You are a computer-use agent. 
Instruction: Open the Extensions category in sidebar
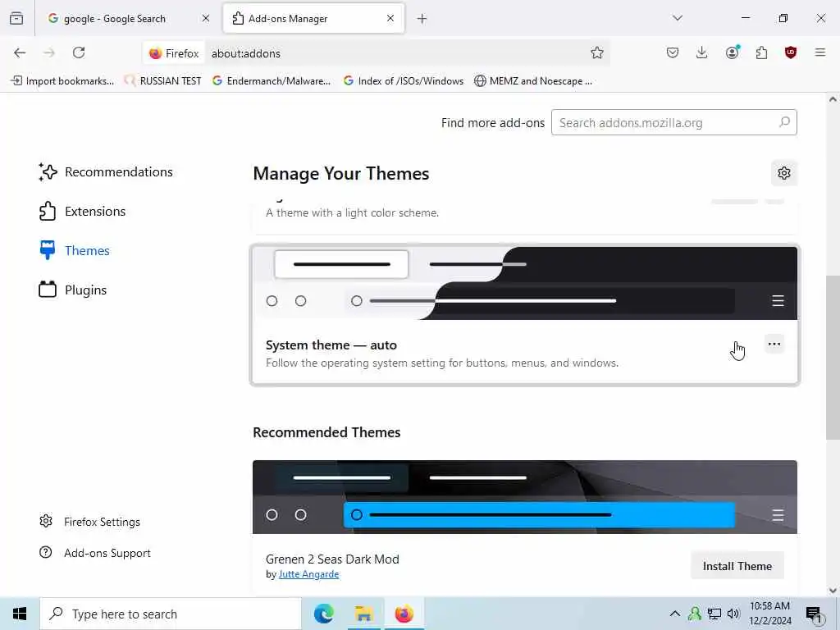click(x=82, y=211)
